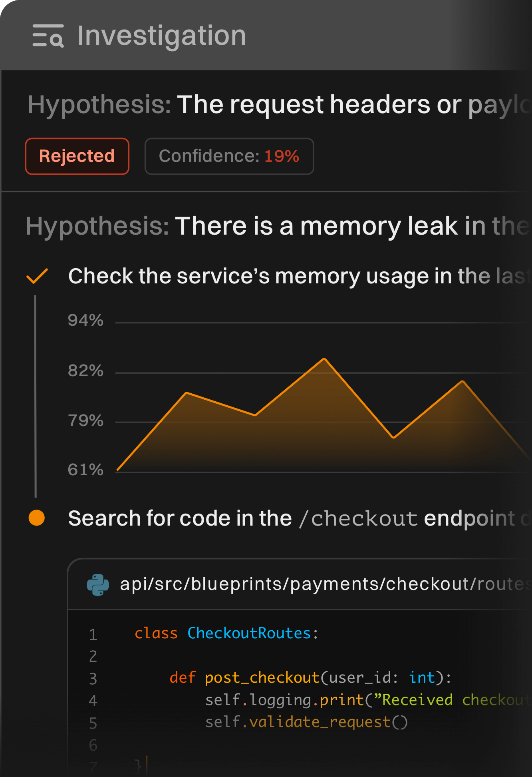Viewport: 532px width, 777px height.
Task: Click the CheckoutRoutes class name in the code
Action: click(249, 634)
